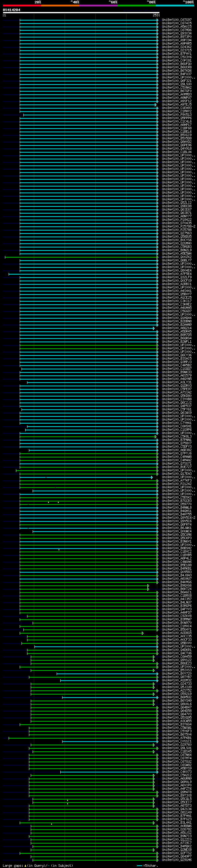Open hit UniRef100_Q9V5C6-2
This screenshot has height=868, width=197.
179,518
